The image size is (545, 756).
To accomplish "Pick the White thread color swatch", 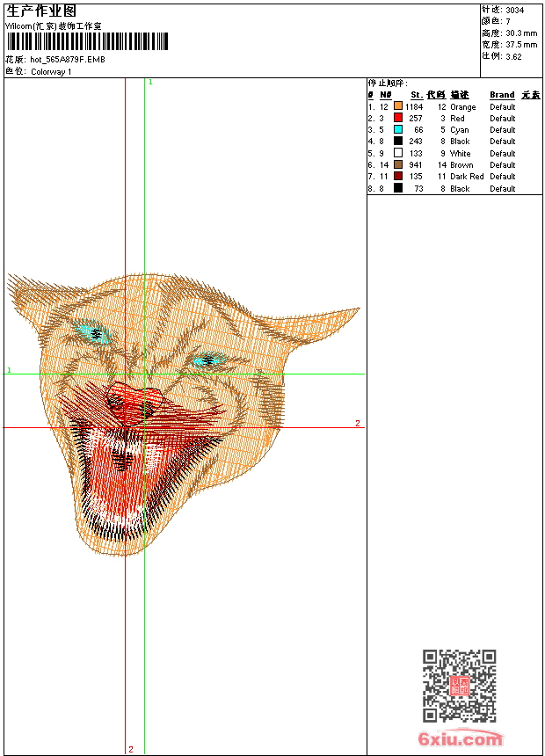I will tap(398, 153).
